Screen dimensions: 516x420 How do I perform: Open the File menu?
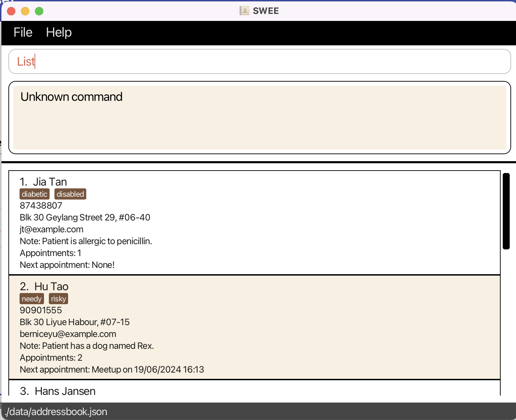point(23,32)
